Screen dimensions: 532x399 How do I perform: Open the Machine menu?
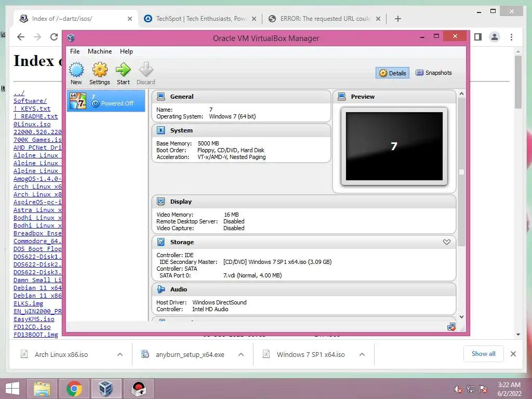pyautogui.click(x=100, y=51)
